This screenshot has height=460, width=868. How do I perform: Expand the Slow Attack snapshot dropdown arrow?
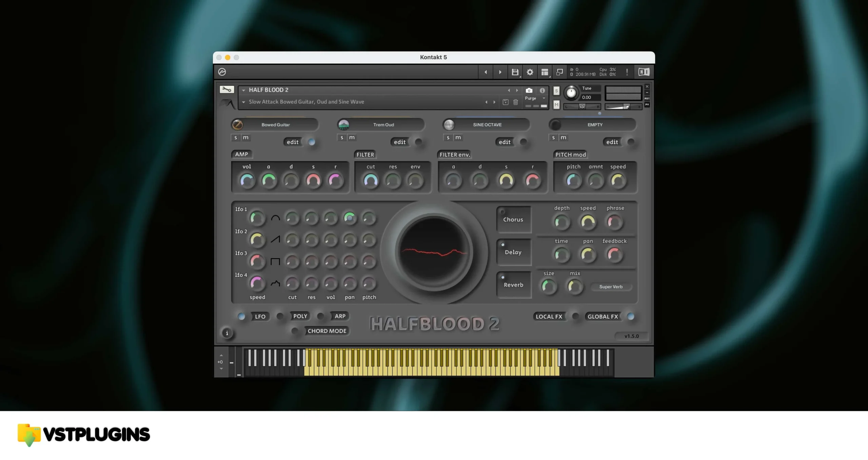click(x=243, y=102)
